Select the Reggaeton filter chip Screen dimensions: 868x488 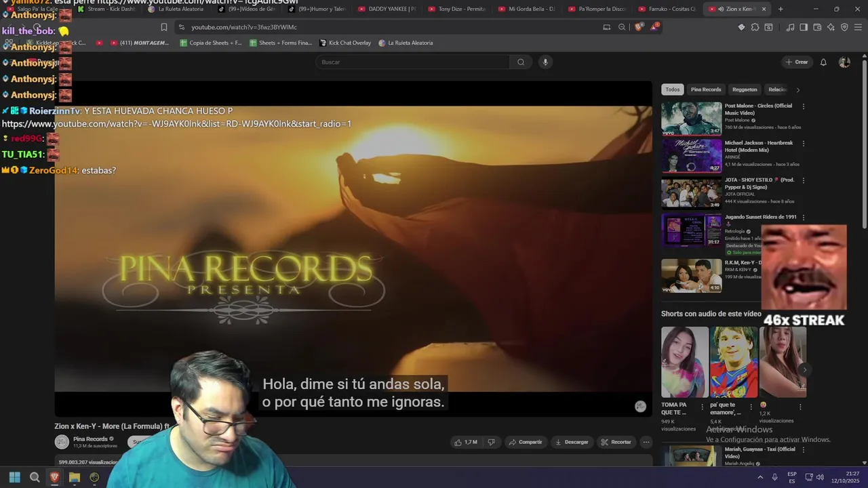point(745,89)
